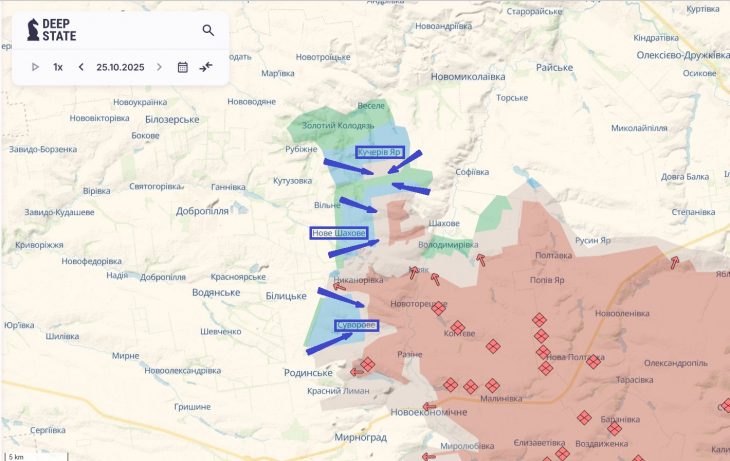Click the Добропілля city label
This screenshot has height=461, width=730.
point(202,211)
